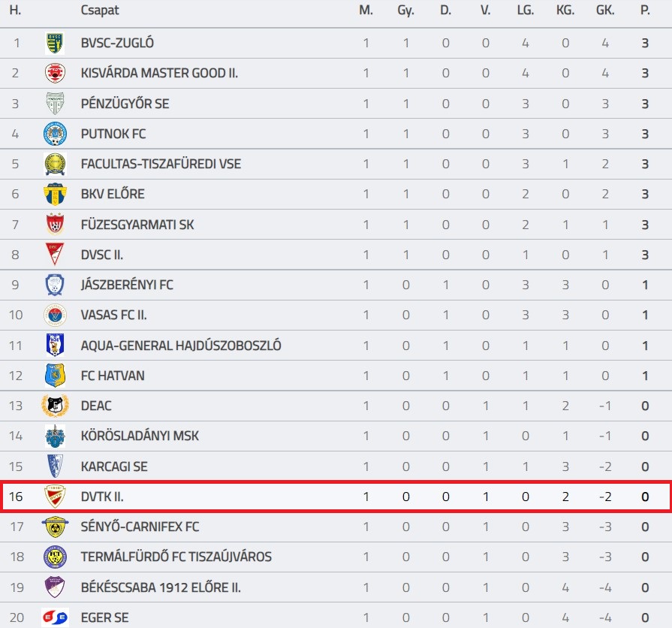
Task: Select the BKV Előre shield logo
Action: pyautogui.click(x=55, y=195)
